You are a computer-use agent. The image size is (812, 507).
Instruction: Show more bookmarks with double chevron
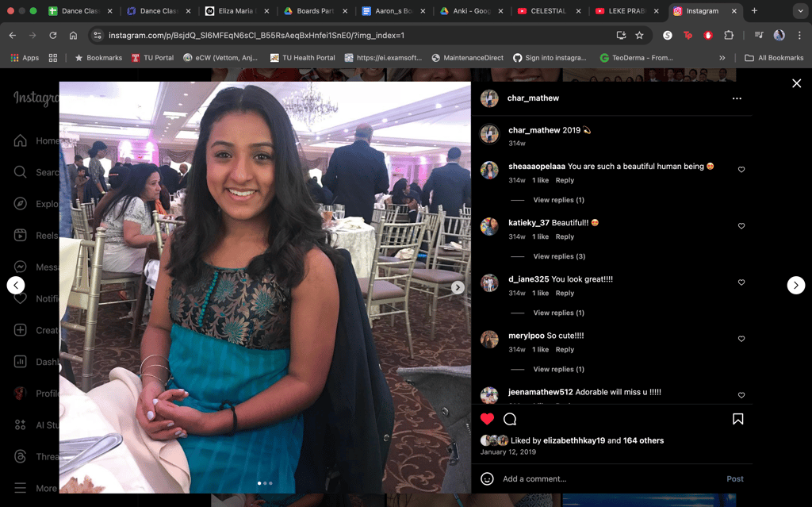point(722,58)
